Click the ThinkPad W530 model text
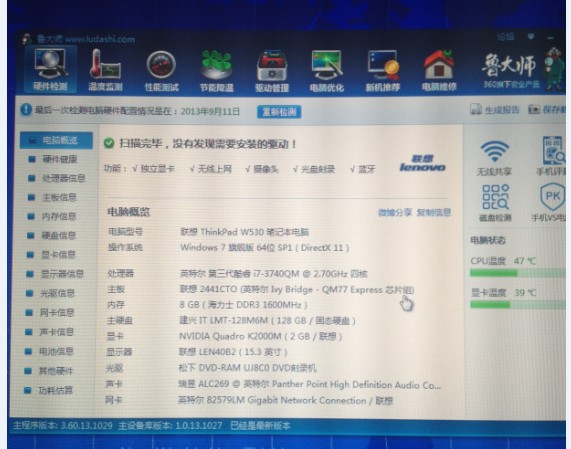Screen dimensions: 571x449 tap(244, 232)
